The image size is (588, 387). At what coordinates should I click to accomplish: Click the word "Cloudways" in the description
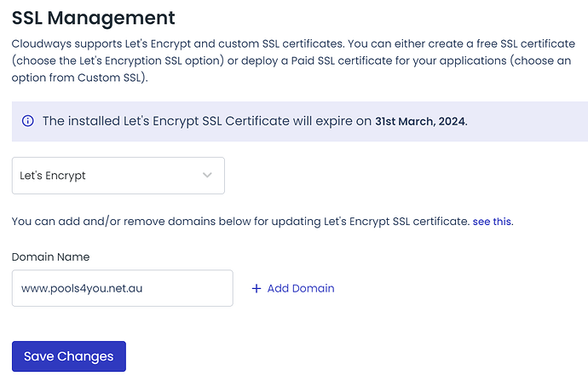pos(42,43)
